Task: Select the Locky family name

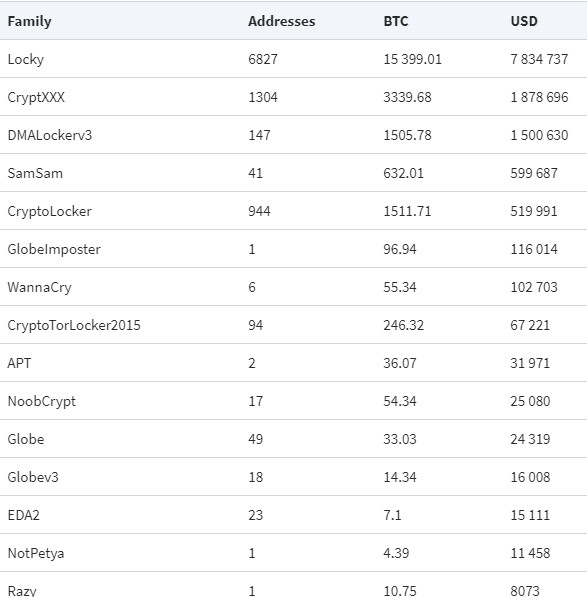Action: click(26, 59)
